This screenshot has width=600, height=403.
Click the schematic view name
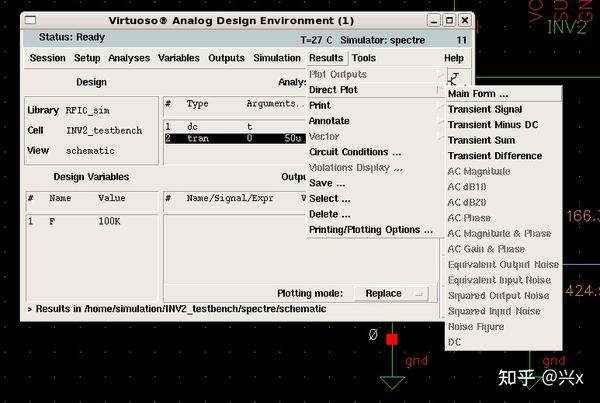[90, 151]
